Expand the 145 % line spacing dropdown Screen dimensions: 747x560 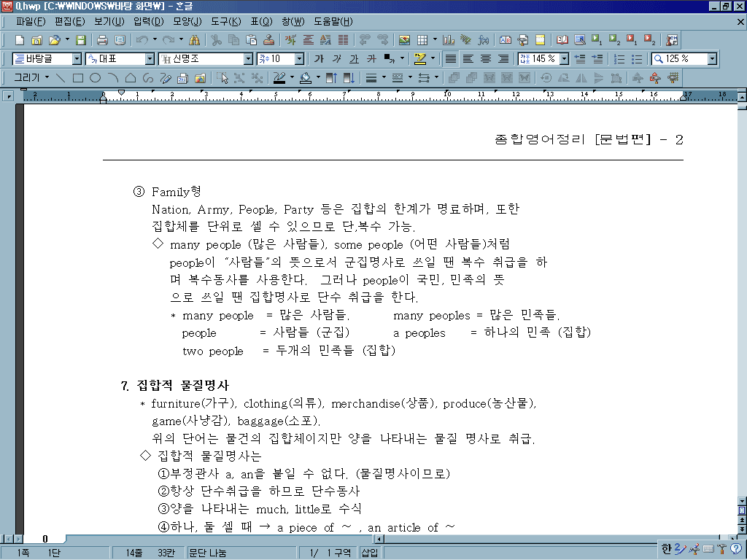click(x=565, y=58)
